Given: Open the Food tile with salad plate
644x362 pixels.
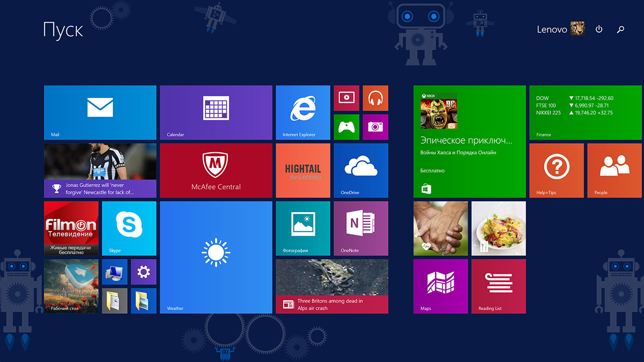Looking at the screenshot, I should (x=499, y=228).
